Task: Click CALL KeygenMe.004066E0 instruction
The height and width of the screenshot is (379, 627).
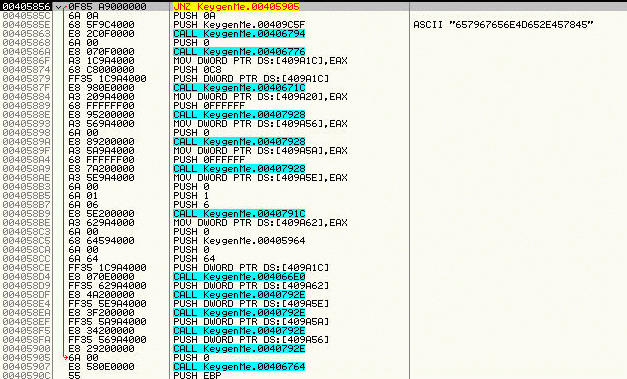Action: tap(239, 277)
